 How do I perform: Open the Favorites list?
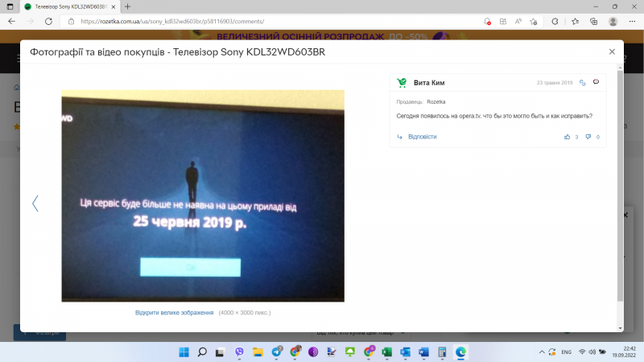coord(575,22)
